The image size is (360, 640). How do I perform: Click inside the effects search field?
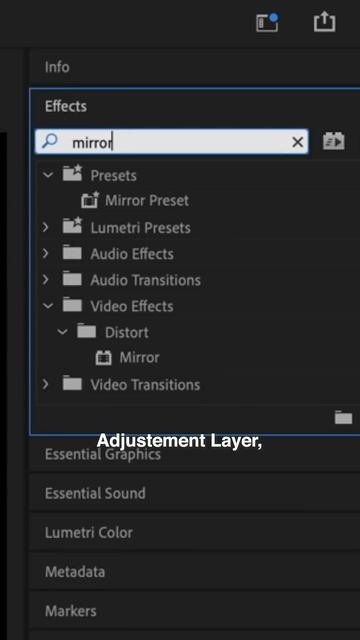tap(171, 142)
